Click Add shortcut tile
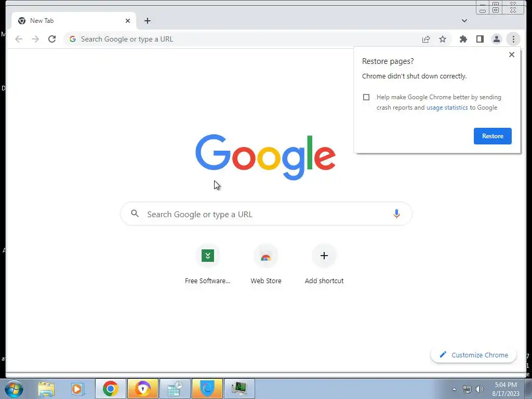Viewport: 532px width, 399px height. click(324, 264)
